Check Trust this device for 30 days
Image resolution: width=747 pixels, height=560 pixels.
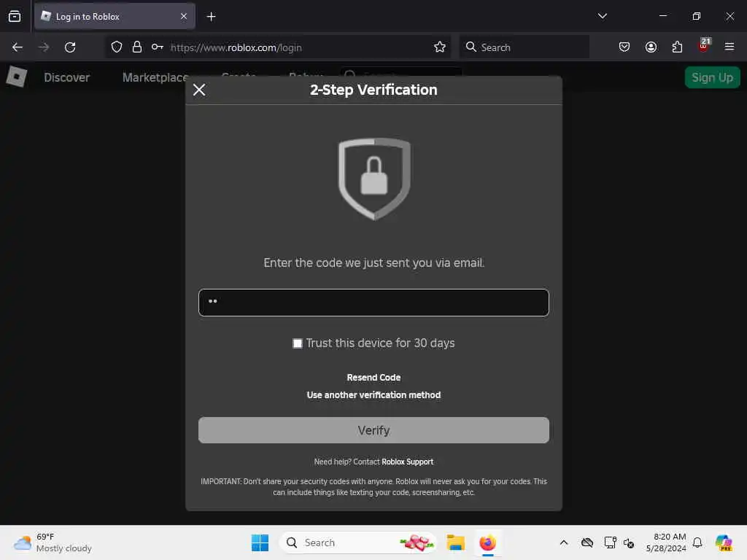298,343
